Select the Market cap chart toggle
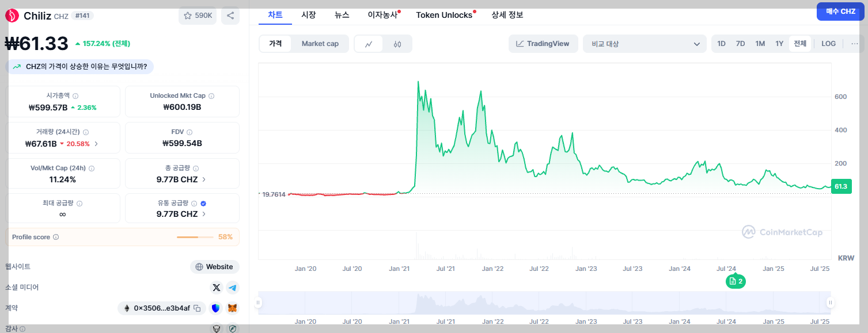This screenshot has width=868, height=333. (x=320, y=44)
